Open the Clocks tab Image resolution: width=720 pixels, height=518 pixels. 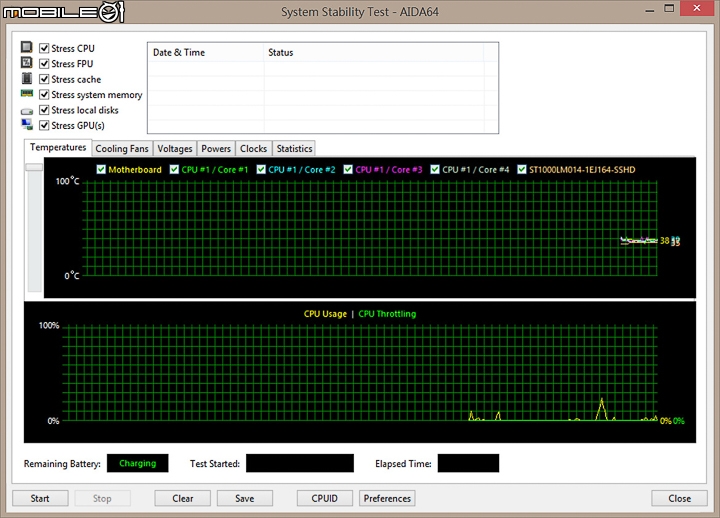(253, 149)
